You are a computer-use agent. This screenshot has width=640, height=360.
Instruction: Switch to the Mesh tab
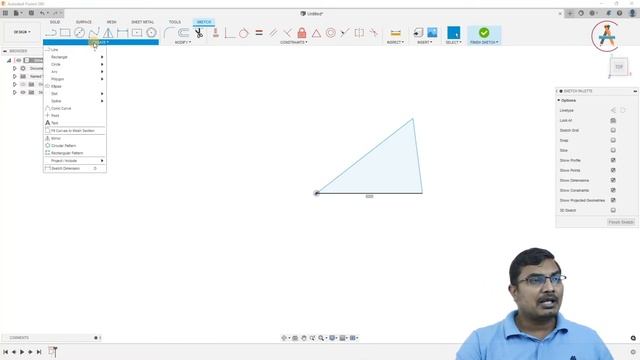(x=111, y=22)
